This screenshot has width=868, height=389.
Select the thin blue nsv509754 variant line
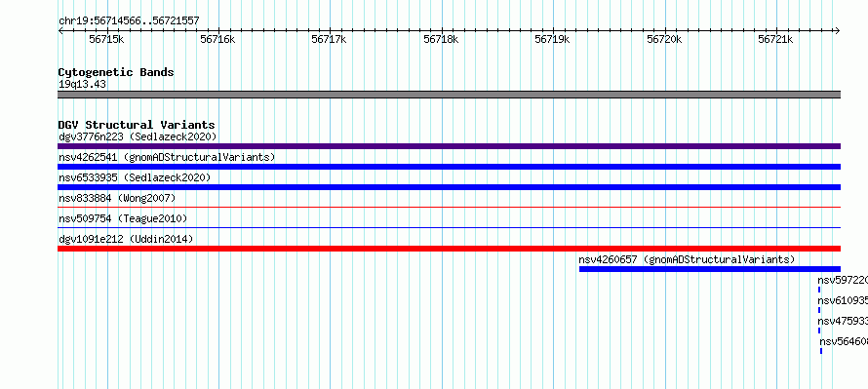[449, 227]
